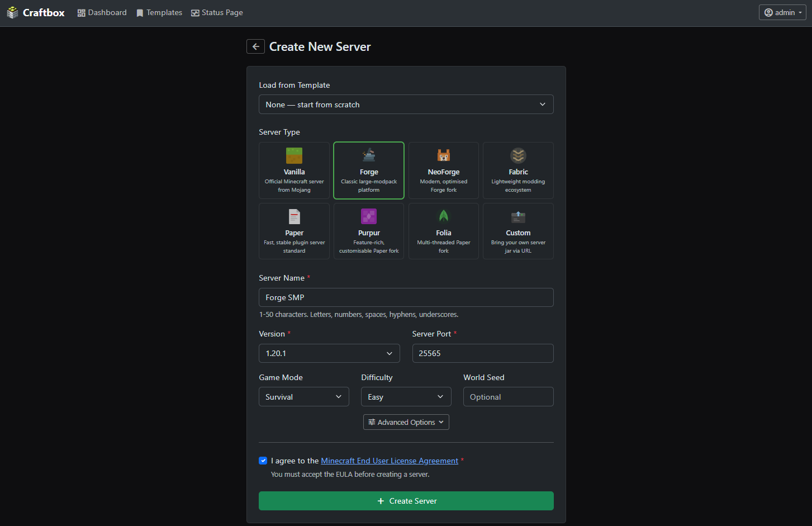Click the "You must accept the EULA" note

[x=350, y=475]
